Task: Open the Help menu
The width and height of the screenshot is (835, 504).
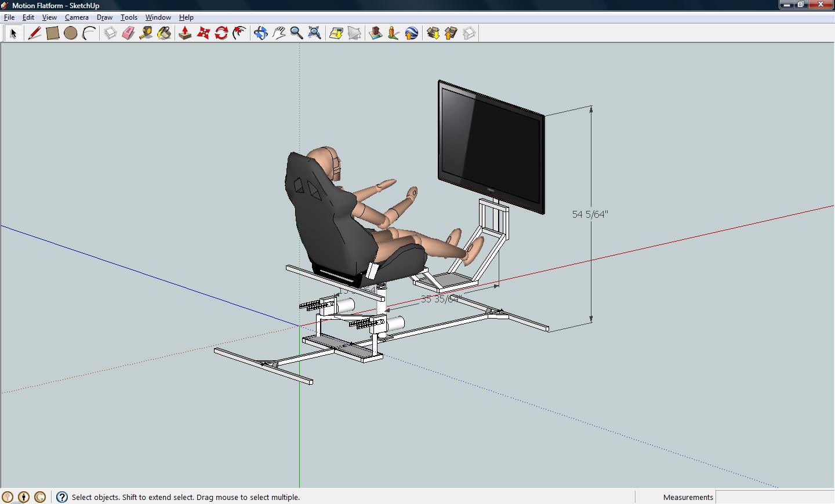Action: coord(186,17)
